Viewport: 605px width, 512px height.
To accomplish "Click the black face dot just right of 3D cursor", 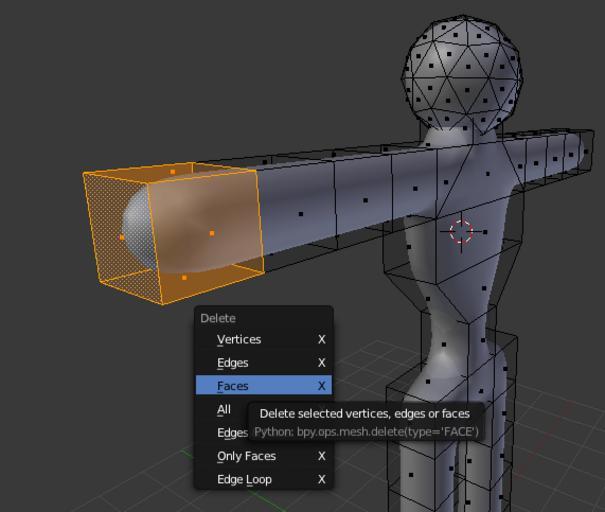I will [485, 232].
